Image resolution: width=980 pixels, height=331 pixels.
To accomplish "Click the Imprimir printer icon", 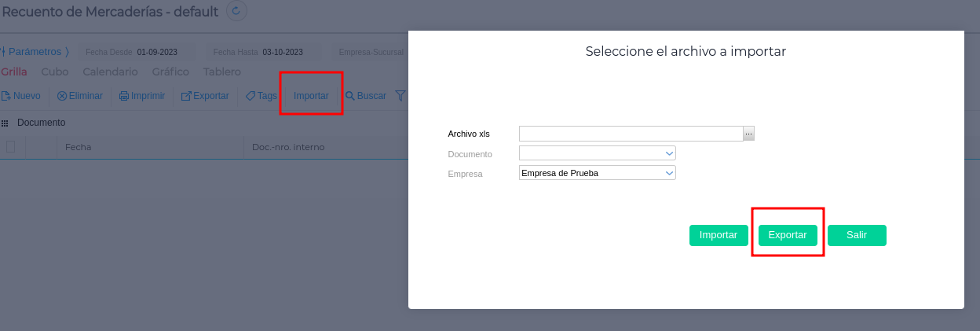I will click(124, 96).
